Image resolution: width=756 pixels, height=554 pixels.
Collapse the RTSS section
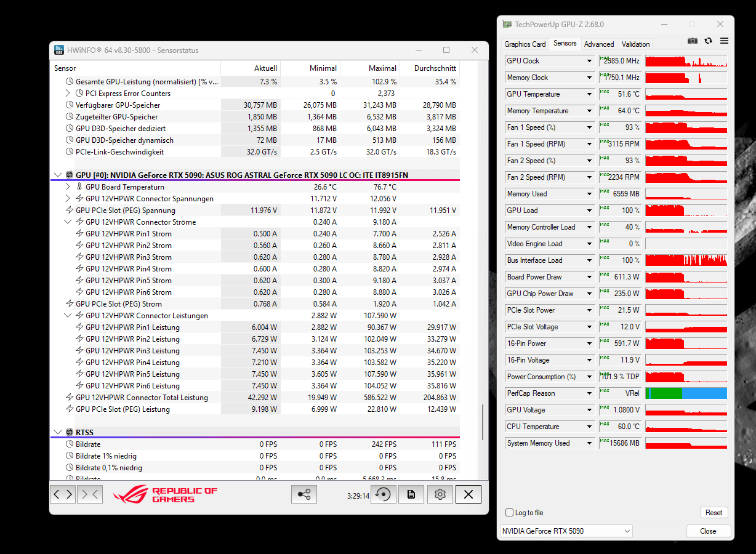(x=58, y=433)
